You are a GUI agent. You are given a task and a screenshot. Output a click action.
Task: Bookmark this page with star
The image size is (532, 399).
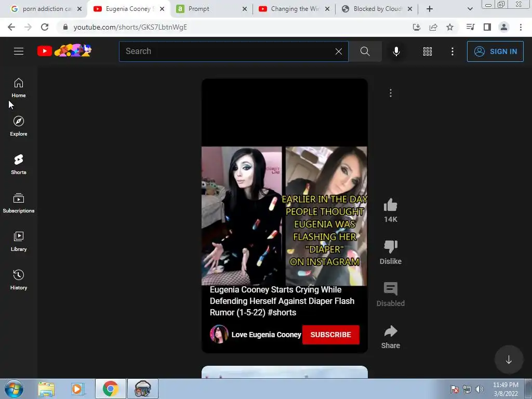450,27
